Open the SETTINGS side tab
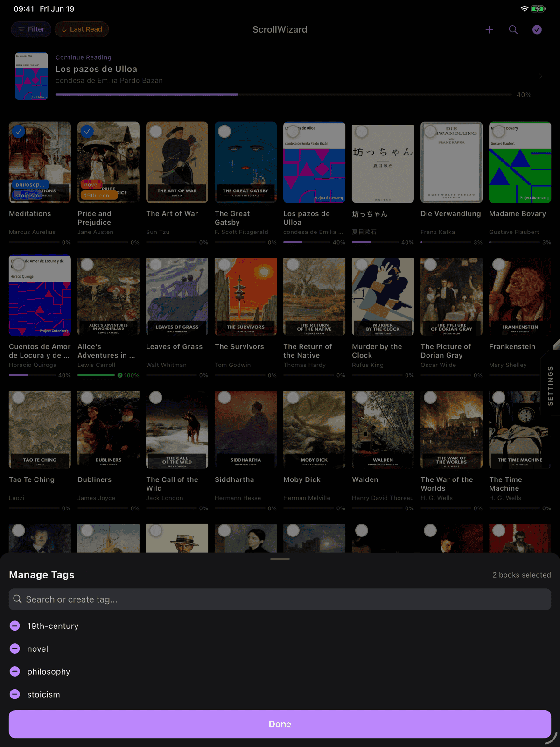560x747 pixels. coord(551,386)
